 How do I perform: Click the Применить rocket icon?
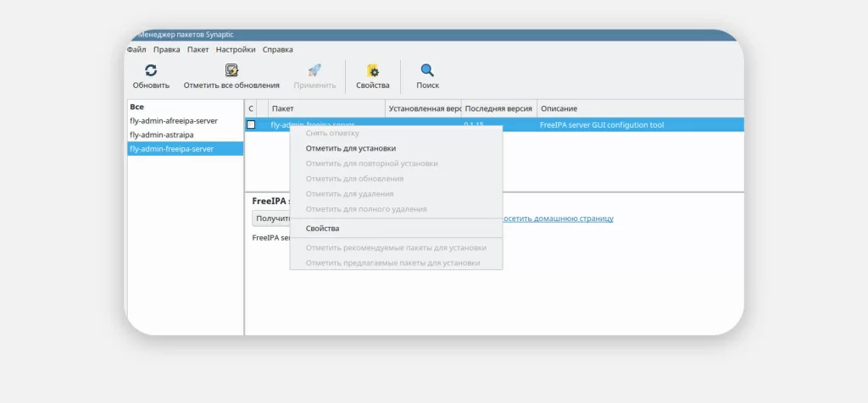coord(314,71)
